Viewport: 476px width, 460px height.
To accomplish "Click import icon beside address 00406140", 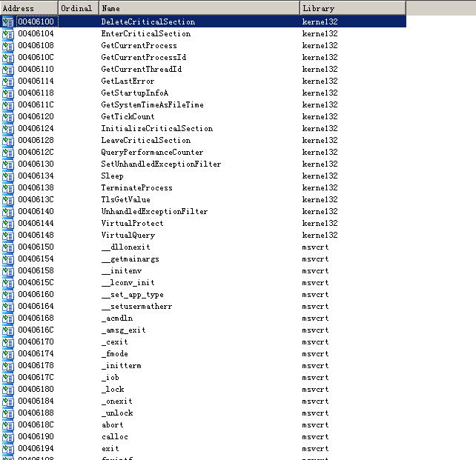I will click(x=8, y=211).
